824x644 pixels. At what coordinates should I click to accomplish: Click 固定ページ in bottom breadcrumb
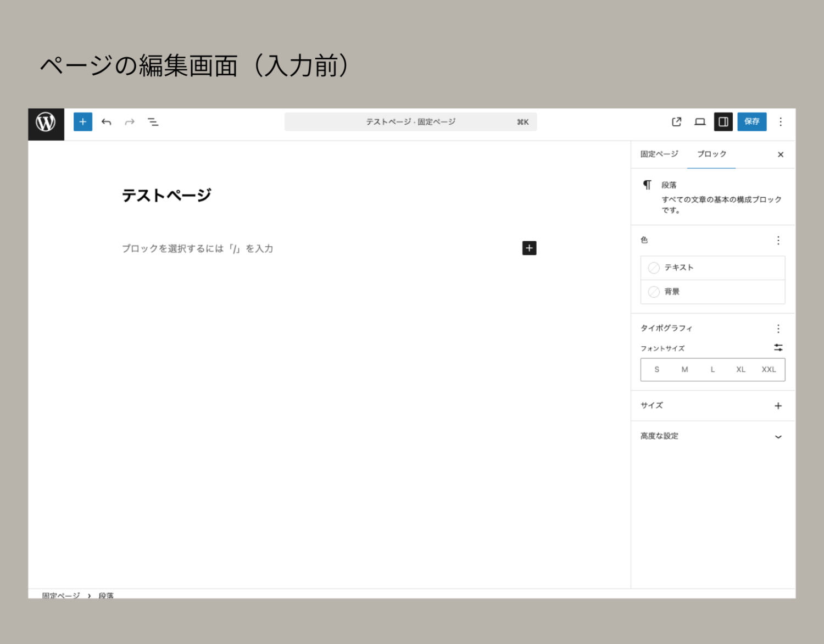coord(61,595)
